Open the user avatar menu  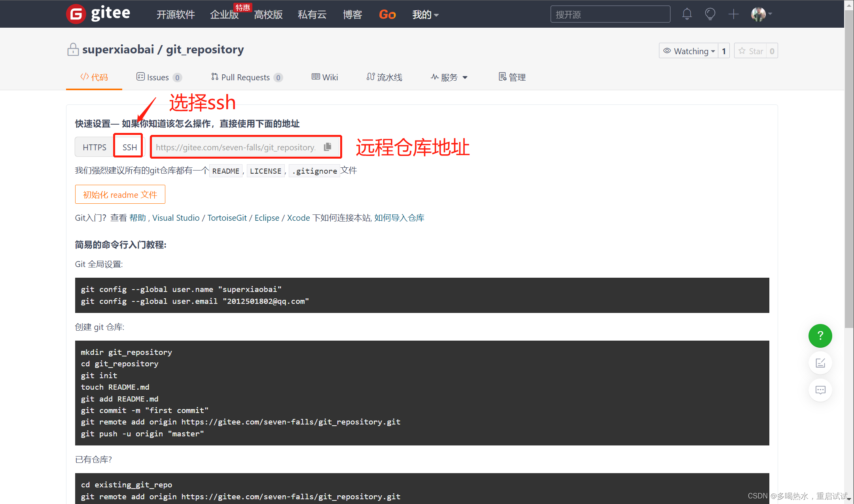(761, 14)
